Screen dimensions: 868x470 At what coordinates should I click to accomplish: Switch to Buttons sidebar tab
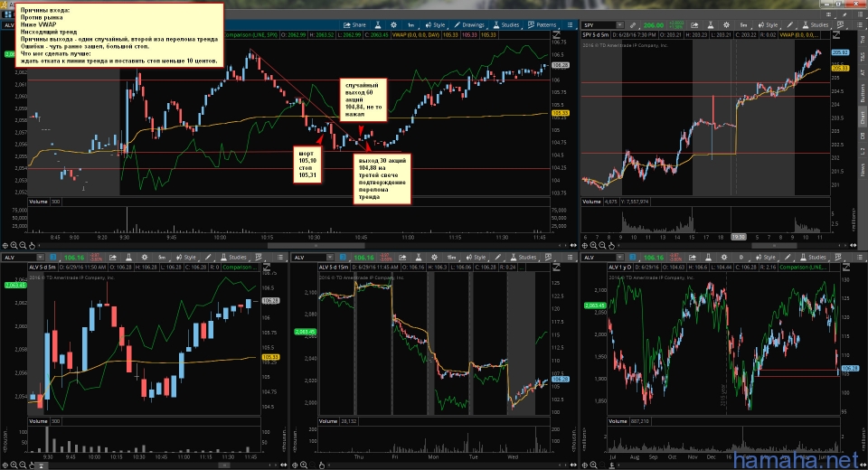point(862,93)
